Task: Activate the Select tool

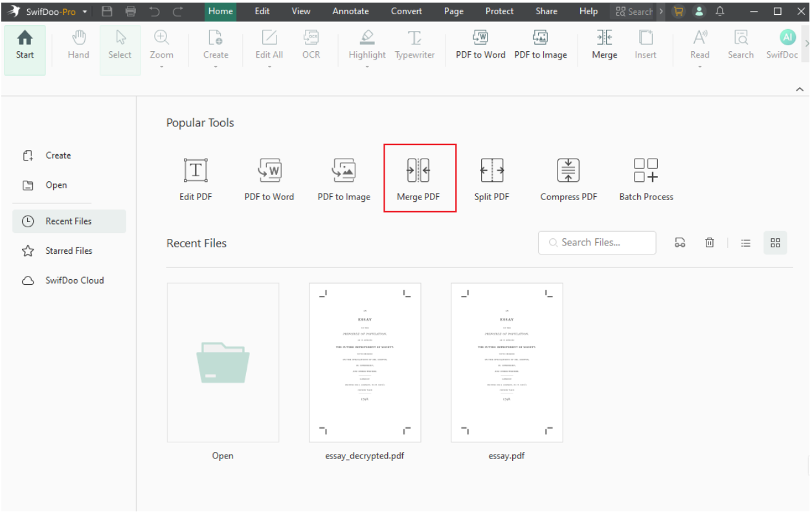Action: click(120, 45)
